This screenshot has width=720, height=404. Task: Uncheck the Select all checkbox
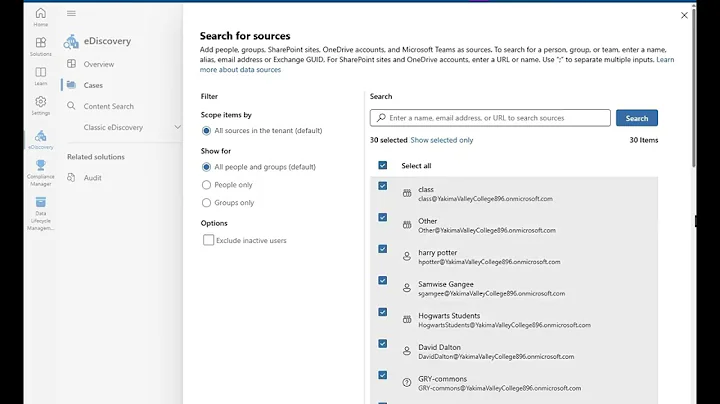tap(382, 165)
